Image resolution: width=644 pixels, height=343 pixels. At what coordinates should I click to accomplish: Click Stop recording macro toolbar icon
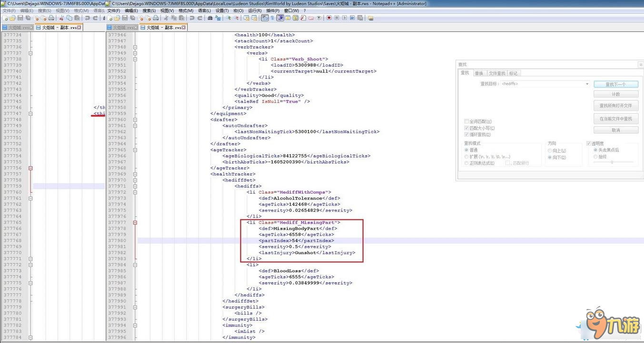coord(337,18)
